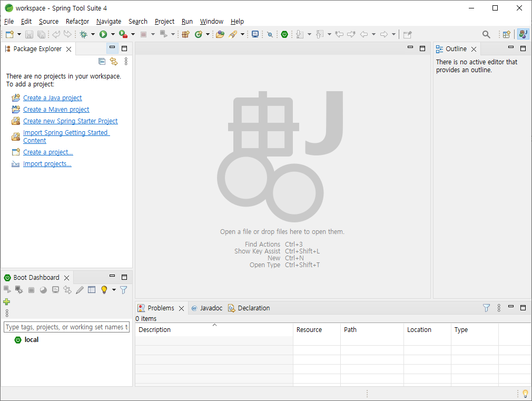Switch to the Javadoc tab

tap(207, 308)
